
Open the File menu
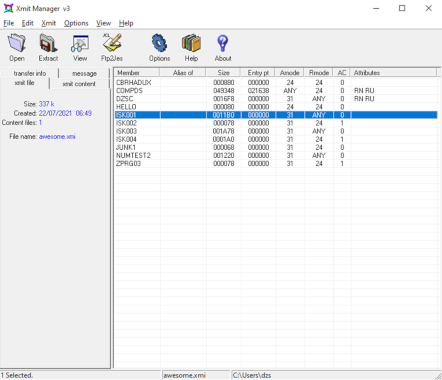[x=9, y=23]
